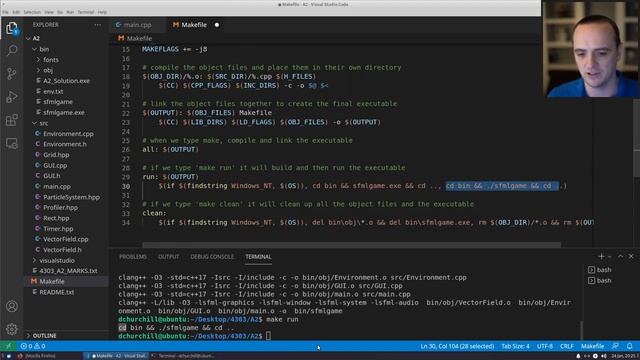Open env.txt file

tap(53, 91)
